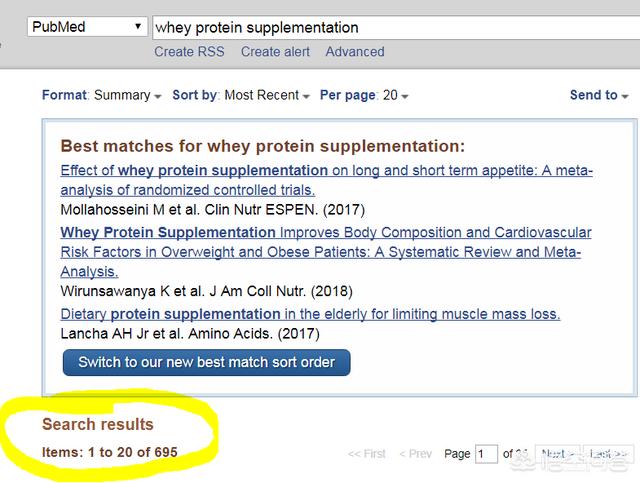Expand the Sort by Most Recent dropdown

click(x=241, y=95)
